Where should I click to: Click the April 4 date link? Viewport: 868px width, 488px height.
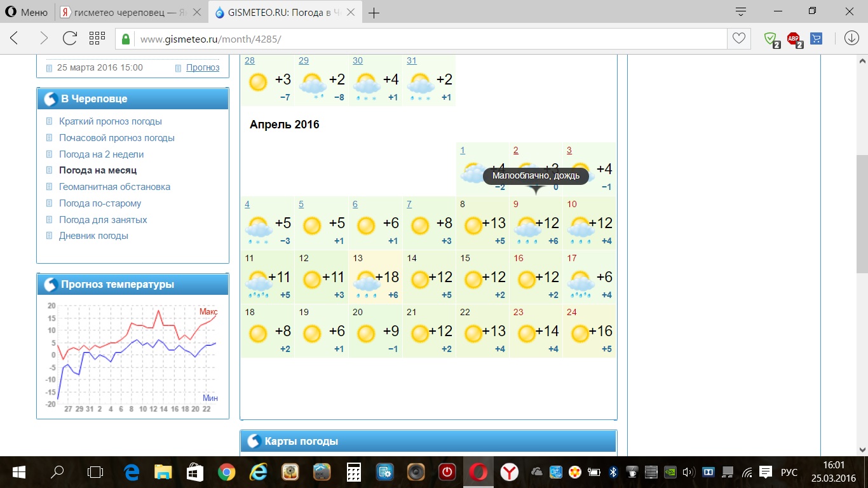(247, 204)
